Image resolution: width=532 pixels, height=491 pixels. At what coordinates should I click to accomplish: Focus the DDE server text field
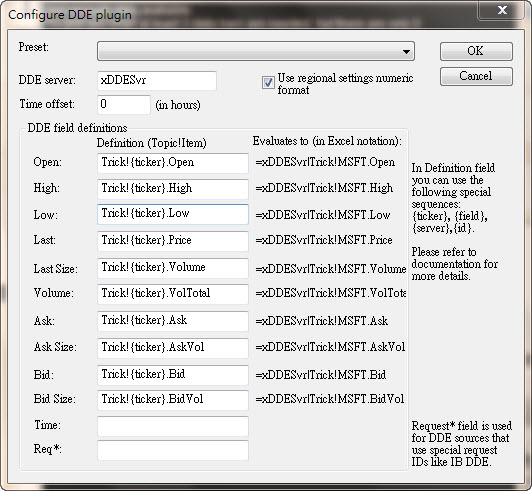[157, 81]
